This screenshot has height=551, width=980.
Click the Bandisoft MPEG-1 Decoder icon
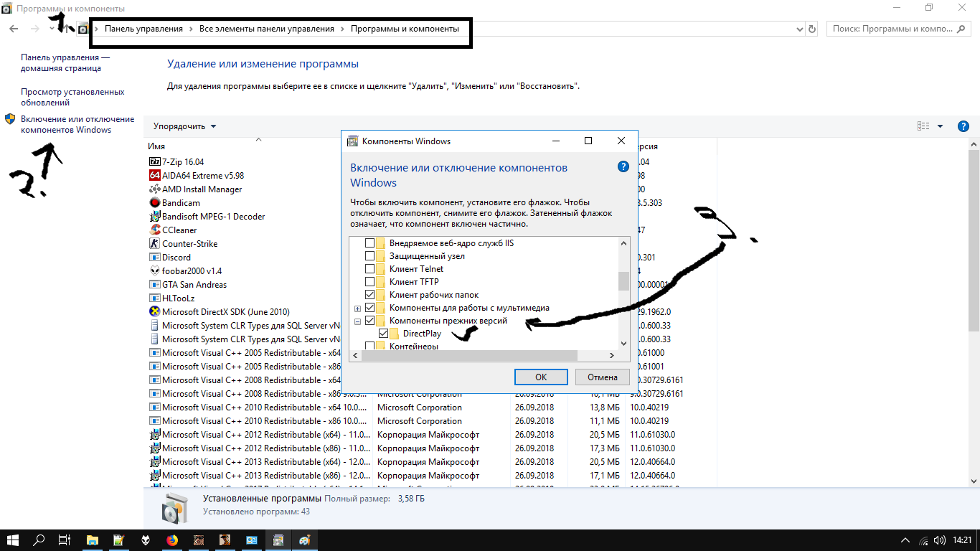pos(154,217)
